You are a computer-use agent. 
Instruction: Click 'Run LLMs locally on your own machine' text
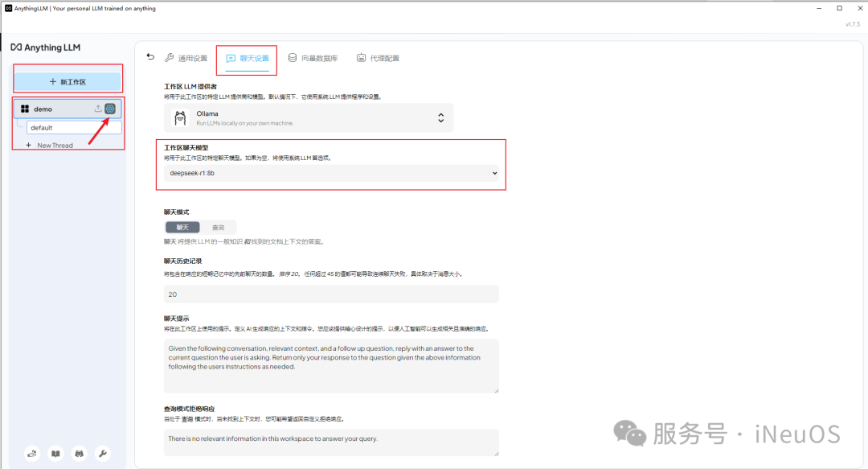[x=244, y=123]
